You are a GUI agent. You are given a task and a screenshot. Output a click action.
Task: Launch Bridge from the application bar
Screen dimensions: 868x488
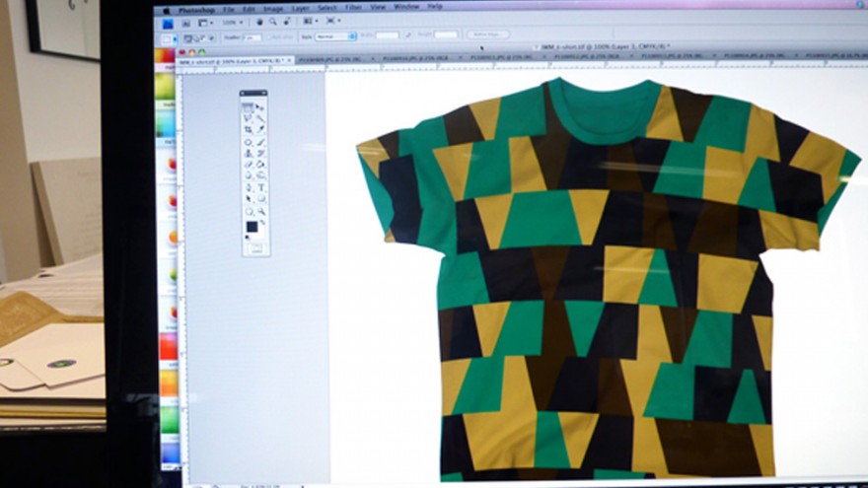point(186,23)
